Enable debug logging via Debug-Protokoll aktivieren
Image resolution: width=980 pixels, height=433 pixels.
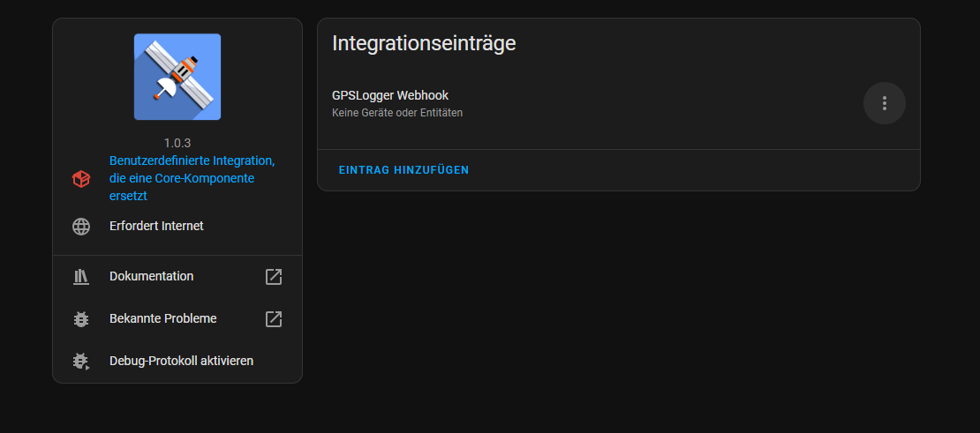tap(177, 362)
